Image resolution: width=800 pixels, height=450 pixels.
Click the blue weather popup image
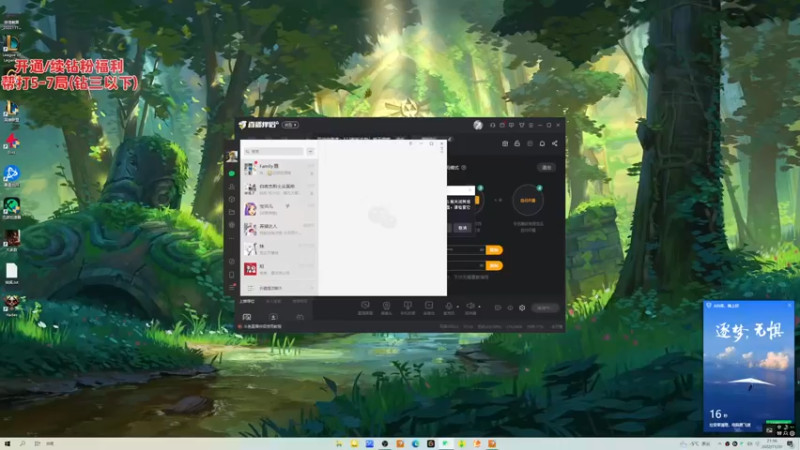(748, 365)
